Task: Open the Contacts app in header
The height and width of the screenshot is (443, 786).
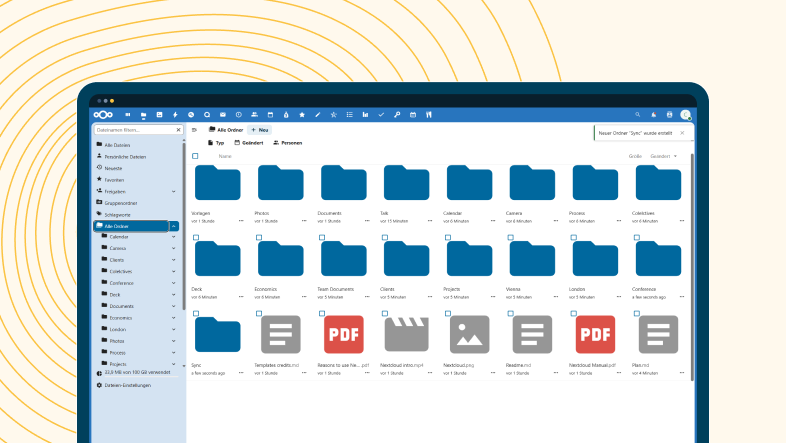Action: pos(254,115)
